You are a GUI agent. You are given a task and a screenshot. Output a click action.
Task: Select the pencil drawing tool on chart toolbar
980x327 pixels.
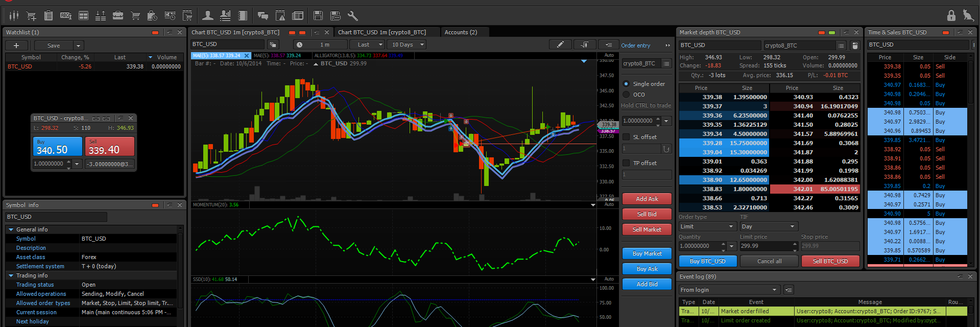560,44
